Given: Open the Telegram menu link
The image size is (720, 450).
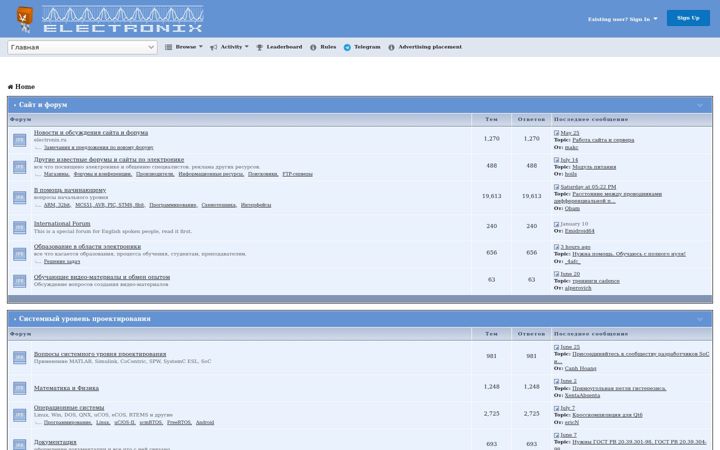Looking at the screenshot, I should coord(362,47).
